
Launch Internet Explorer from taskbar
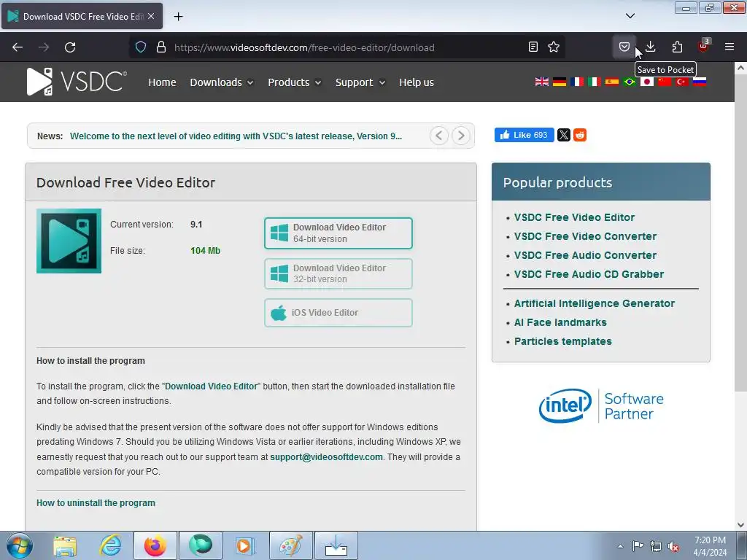click(110, 545)
